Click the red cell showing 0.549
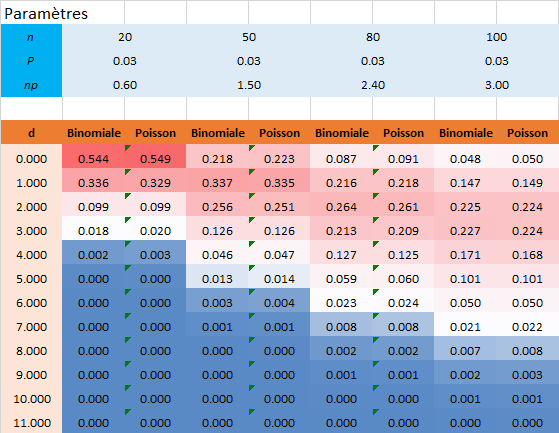559x433 pixels. (155, 159)
